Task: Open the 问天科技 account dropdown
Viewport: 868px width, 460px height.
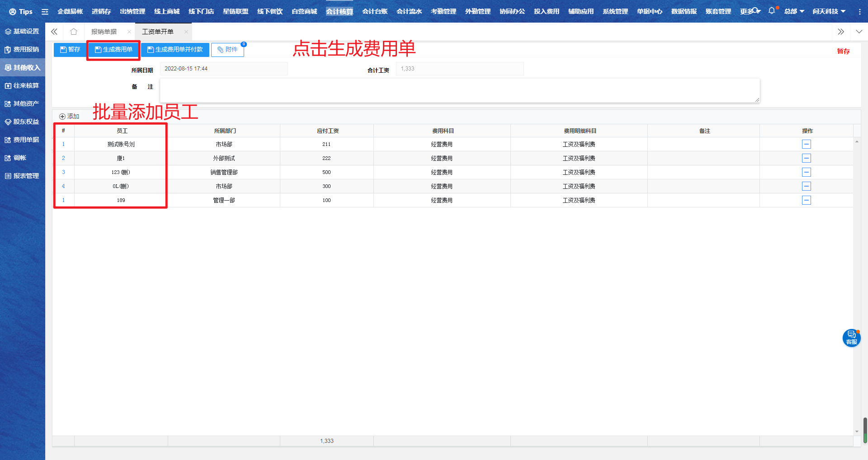Action: click(829, 11)
